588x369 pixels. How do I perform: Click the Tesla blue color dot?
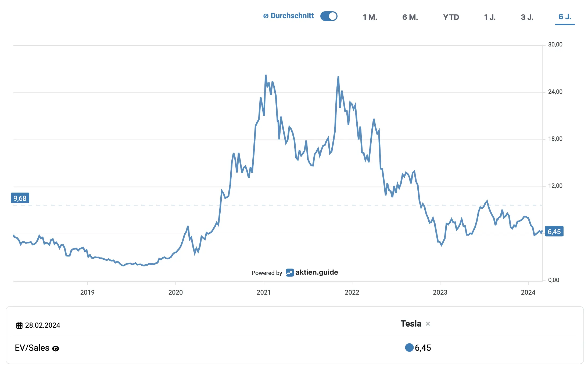tap(409, 348)
